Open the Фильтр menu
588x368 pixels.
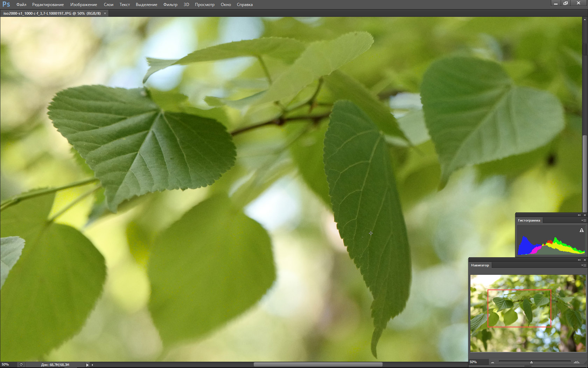tap(170, 5)
